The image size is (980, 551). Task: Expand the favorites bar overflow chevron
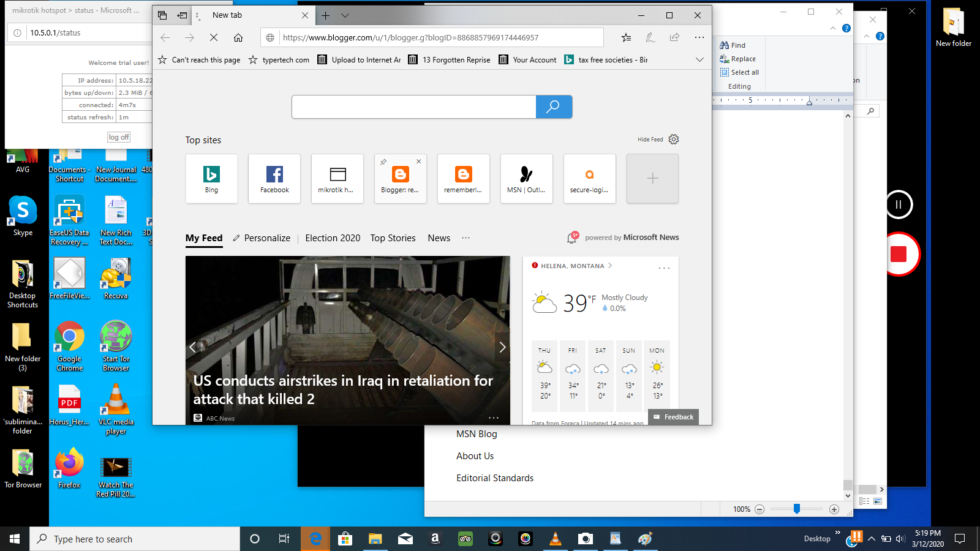[699, 60]
